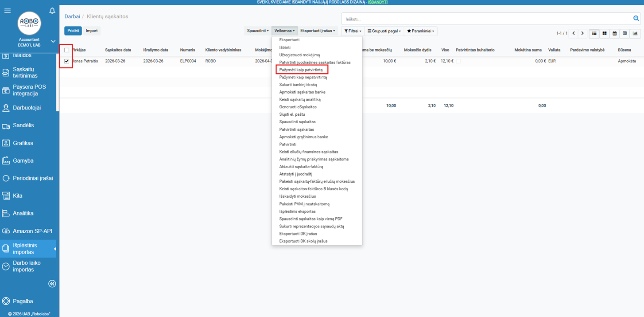Screen dimensions: 644x317
Task: Click the Apmokėta status cell
Action: coord(627,61)
